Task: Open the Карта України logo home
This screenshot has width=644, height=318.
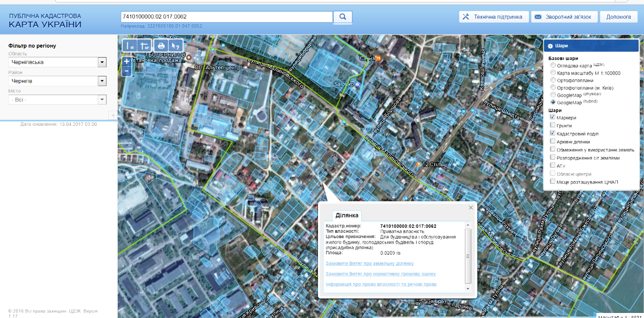Action: pos(45,21)
